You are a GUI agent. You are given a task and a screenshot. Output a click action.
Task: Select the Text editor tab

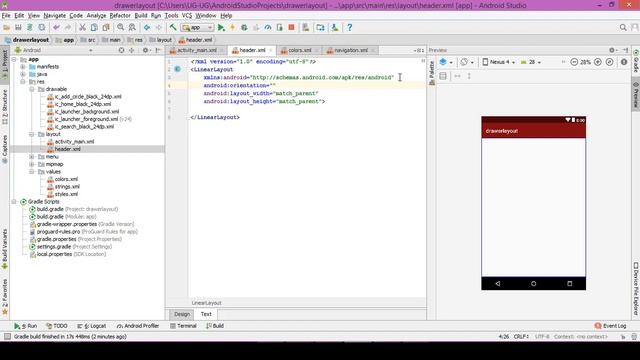206,314
